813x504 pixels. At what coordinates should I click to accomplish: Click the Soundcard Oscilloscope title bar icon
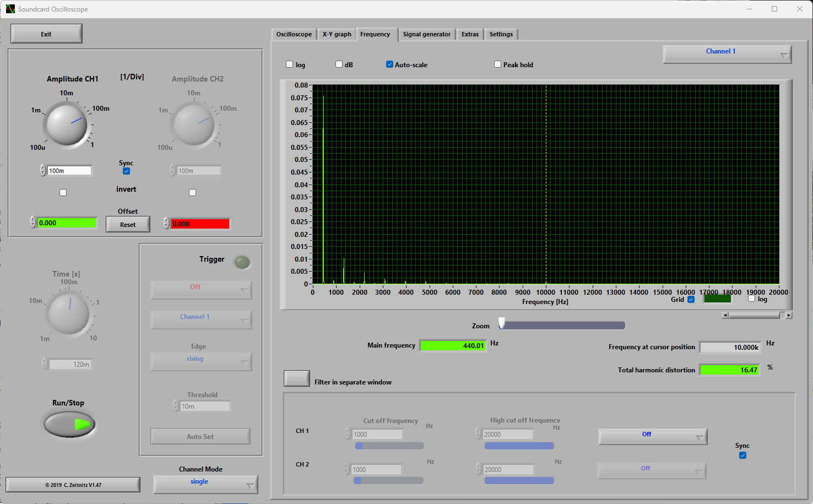tap(10, 9)
